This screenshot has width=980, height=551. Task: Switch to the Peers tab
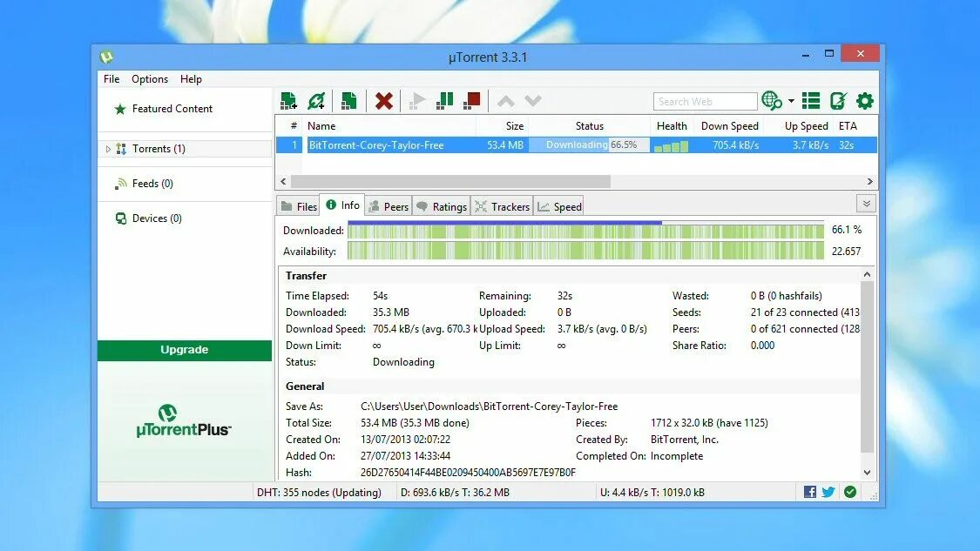point(389,207)
